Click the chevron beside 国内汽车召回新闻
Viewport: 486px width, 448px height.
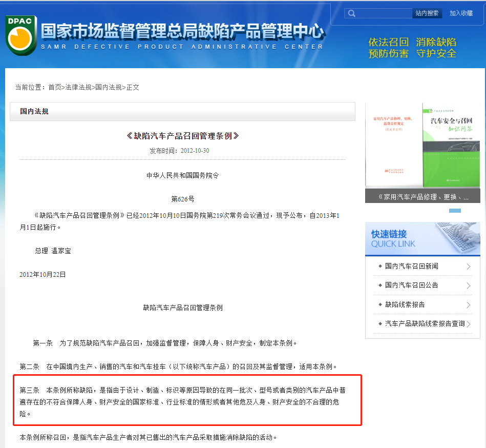point(468,267)
